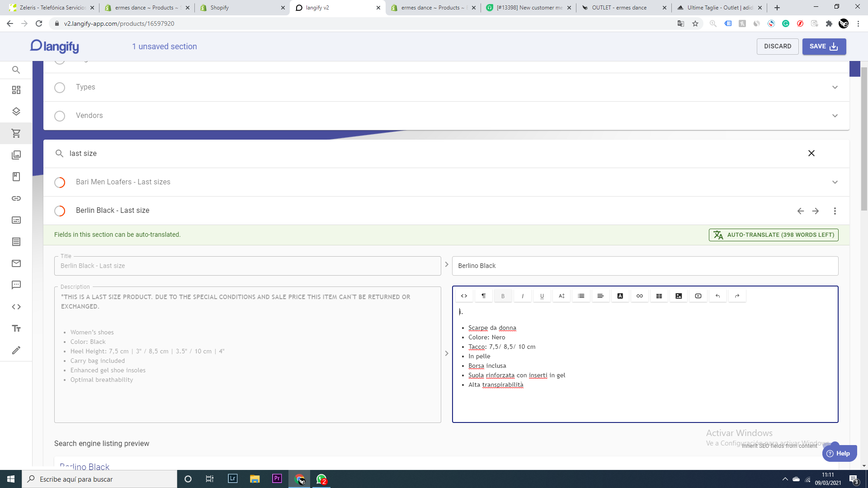The image size is (868, 488).
Task: Open the typography Tt sidebar icon
Action: coord(16,328)
